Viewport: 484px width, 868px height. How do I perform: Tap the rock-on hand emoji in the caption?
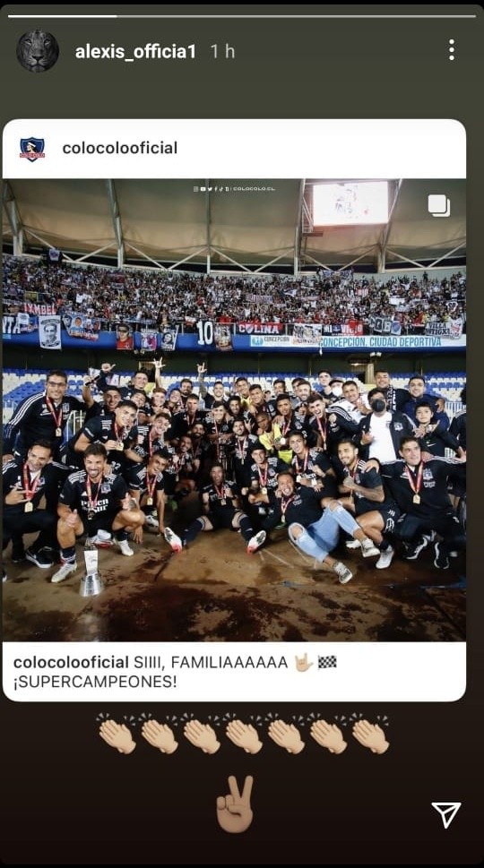(304, 662)
